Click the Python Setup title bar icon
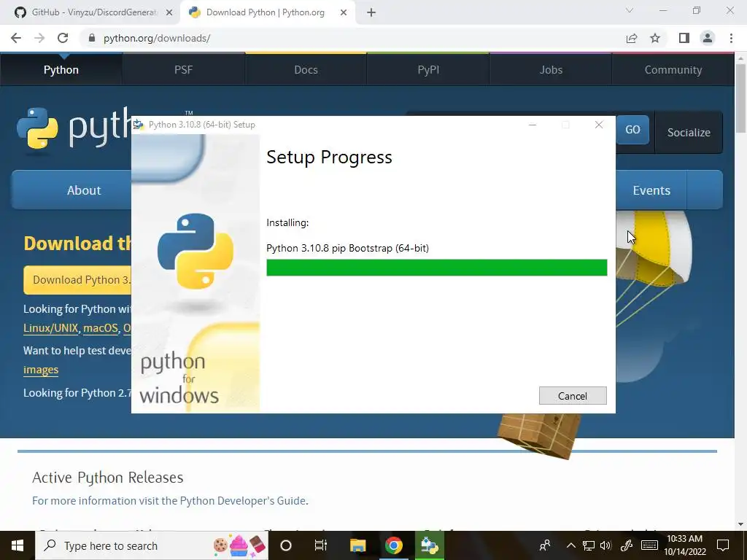The width and height of the screenshot is (747, 560). click(x=139, y=125)
